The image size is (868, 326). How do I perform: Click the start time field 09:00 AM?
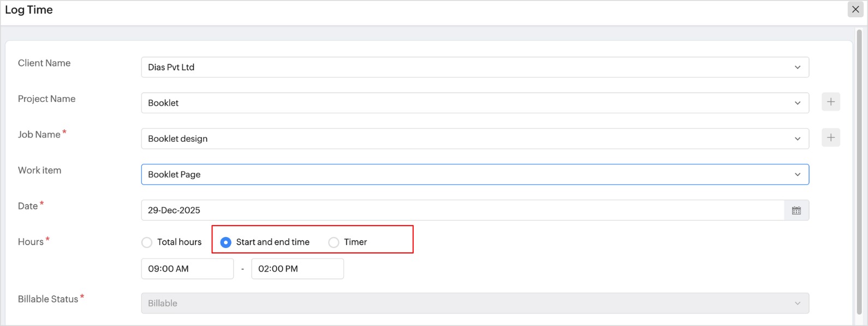pyautogui.click(x=187, y=269)
